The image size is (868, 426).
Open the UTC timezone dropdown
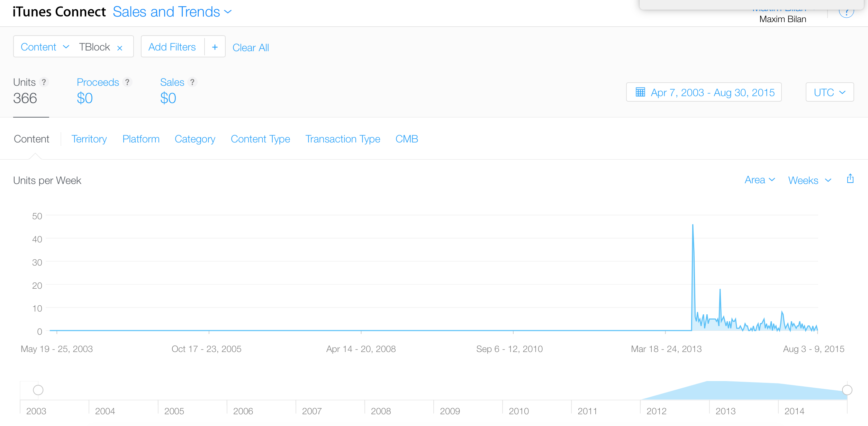tap(830, 92)
